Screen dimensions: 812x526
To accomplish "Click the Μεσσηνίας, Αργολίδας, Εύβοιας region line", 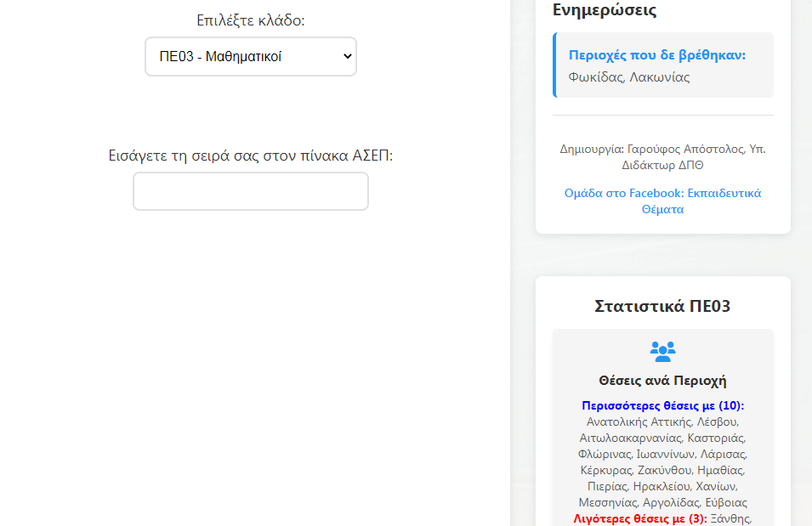I will (662, 502).
